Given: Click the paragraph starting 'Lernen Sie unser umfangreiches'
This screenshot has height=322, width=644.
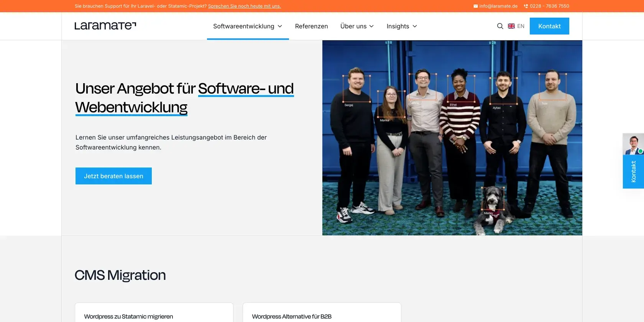Looking at the screenshot, I should (171, 142).
